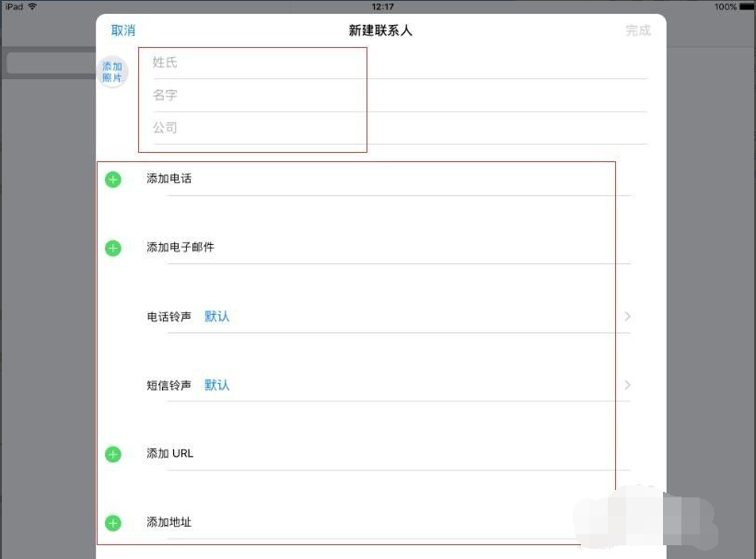Tap the green plus beside 添加地址
The width and height of the screenshot is (756, 559).
click(x=112, y=522)
